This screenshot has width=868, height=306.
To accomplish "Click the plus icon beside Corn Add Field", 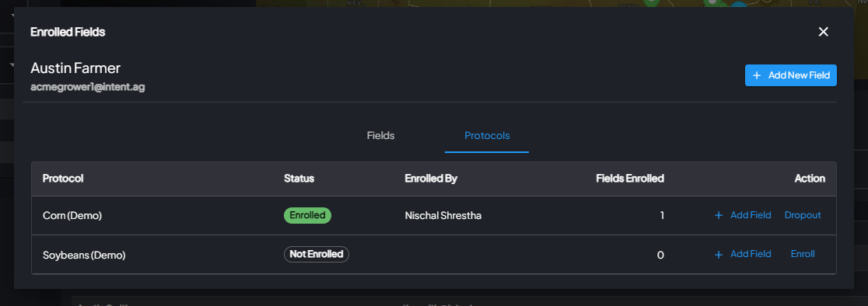I will (719, 215).
